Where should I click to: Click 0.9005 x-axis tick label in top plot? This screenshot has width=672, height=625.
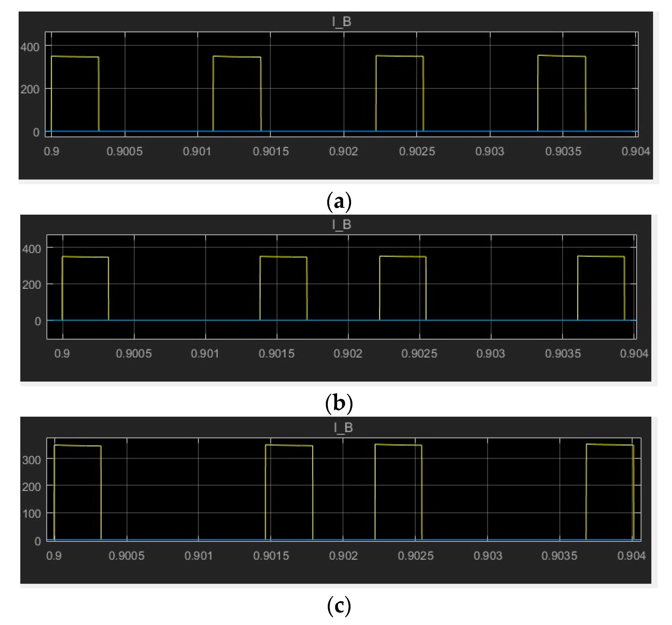pyautogui.click(x=124, y=151)
